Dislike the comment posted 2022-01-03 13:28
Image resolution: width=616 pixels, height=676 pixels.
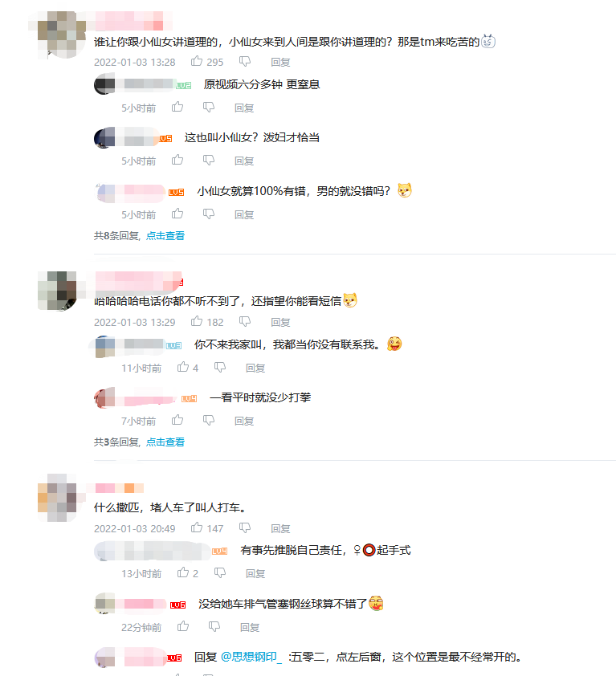coord(245,62)
